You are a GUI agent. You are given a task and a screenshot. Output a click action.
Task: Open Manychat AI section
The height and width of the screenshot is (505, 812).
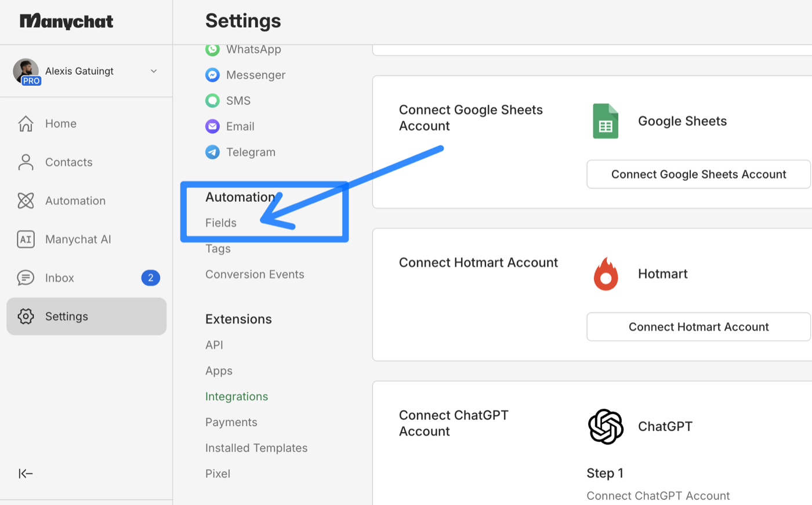pyautogui.click(x=86, y=239)
